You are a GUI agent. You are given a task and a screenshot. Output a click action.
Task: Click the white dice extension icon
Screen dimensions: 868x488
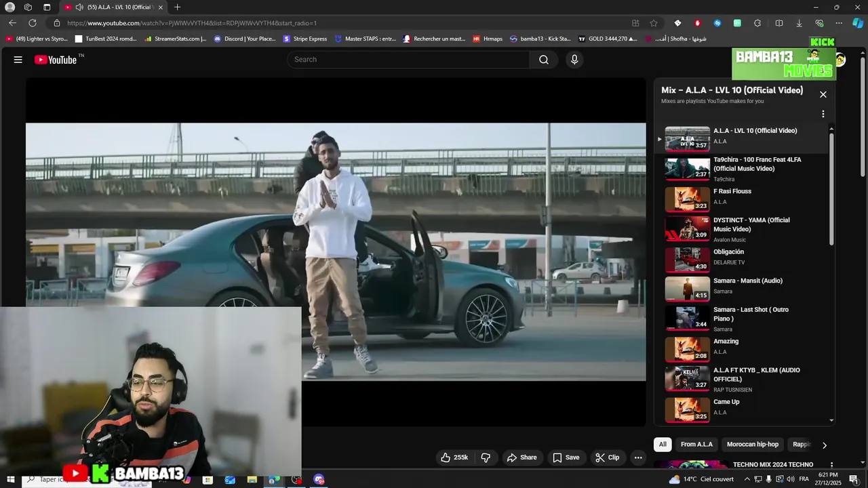pos(677,23)
